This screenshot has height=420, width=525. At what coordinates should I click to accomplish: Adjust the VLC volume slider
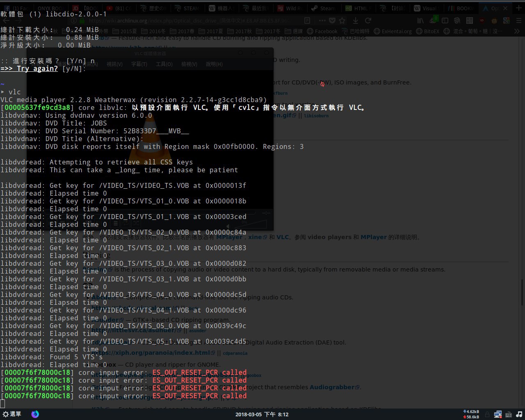tap(251, 224)
